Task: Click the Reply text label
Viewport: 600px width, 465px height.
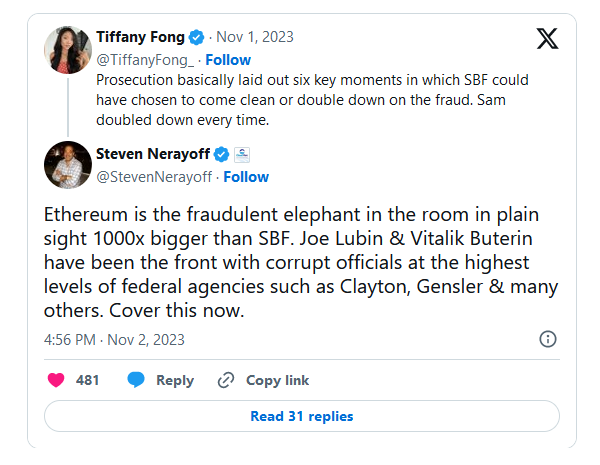Action: pyautogui.click(x=175, y=380)
